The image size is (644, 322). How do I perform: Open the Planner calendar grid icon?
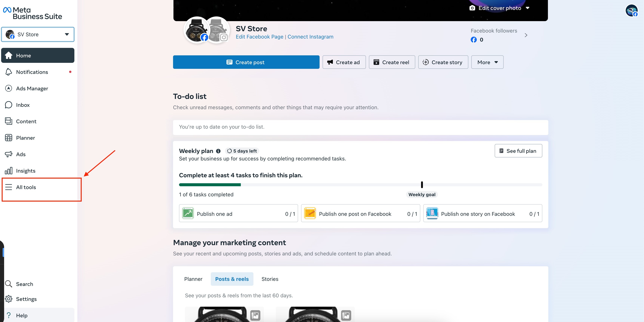click(8, 138)
